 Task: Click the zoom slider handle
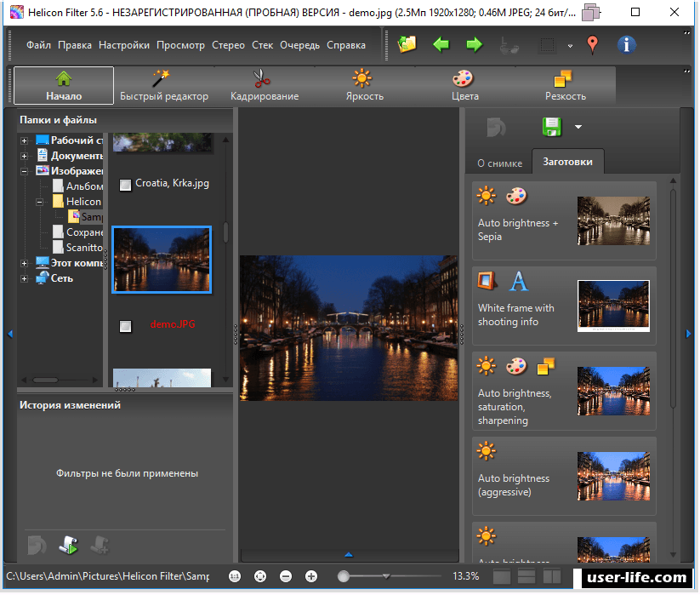tap(344, 576)
